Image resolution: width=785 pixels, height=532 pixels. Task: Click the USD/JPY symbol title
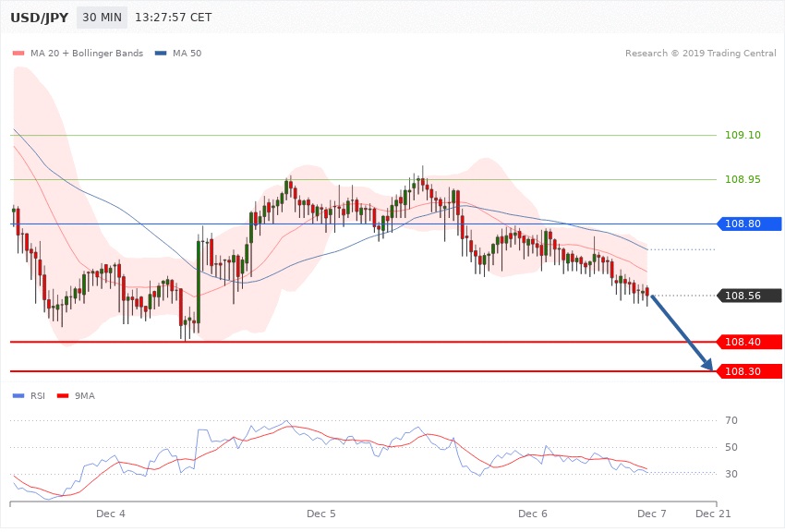pyautogui.click(x=37, y=18)
